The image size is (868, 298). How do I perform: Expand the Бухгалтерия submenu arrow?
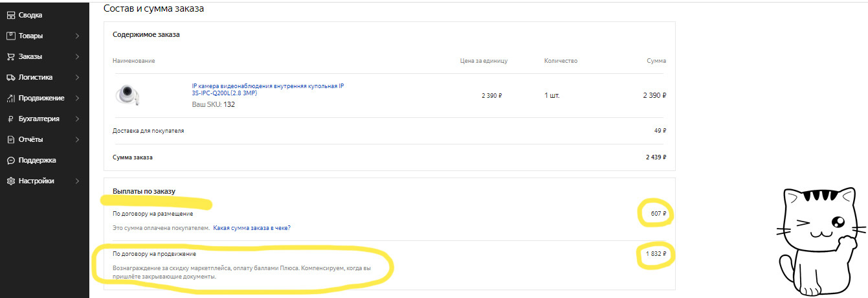point(77,119)
